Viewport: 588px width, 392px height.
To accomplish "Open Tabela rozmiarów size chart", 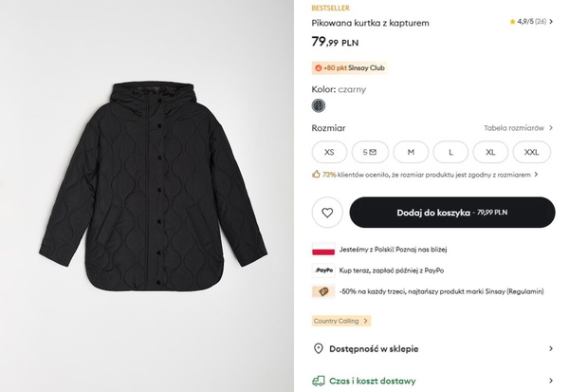I will coord(518,128).
